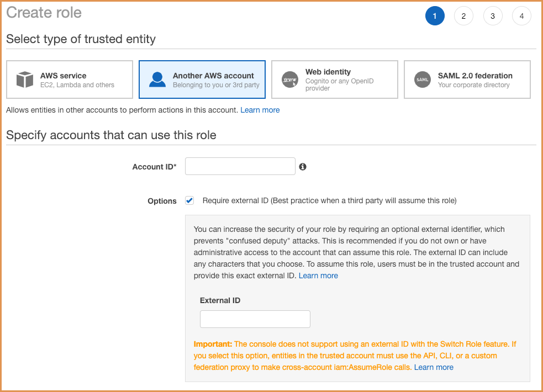Choose SAML 2.0 federation entity
The width and height of the screenshot is (543, 392).
tap(467, 80)
